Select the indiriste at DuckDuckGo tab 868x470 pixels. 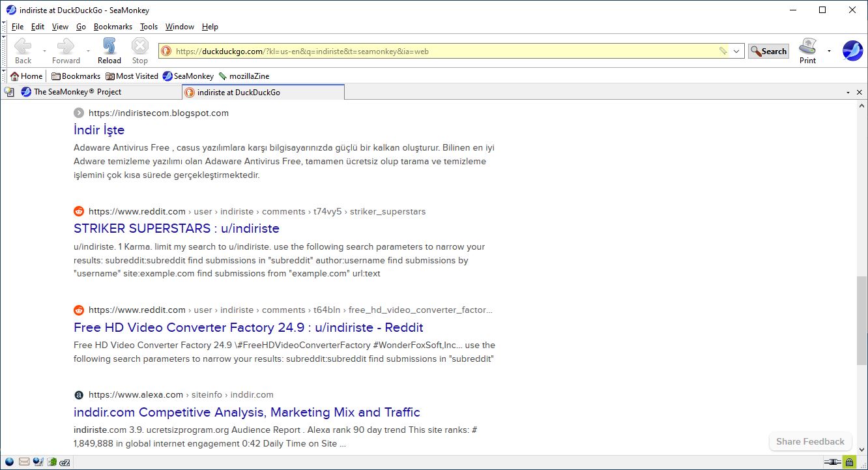pos(263,93)
